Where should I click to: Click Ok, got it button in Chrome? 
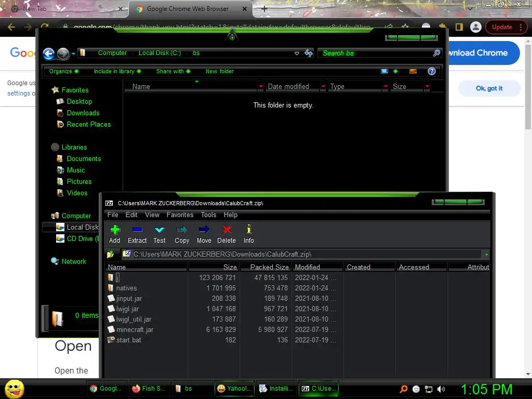[489, 88]
